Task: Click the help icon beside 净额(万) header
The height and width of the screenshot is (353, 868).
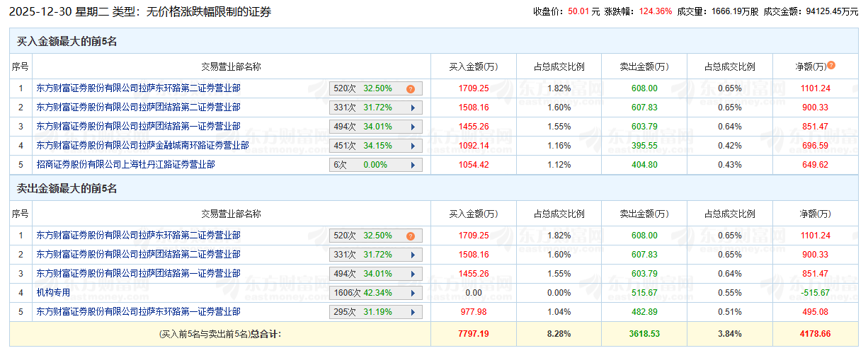Action: coord(831,65)
